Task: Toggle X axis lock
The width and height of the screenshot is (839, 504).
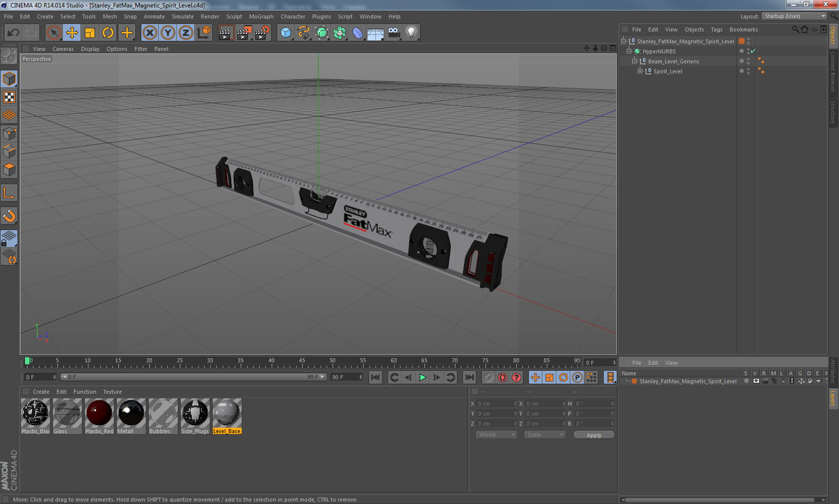Action: (x=149, y=33)
